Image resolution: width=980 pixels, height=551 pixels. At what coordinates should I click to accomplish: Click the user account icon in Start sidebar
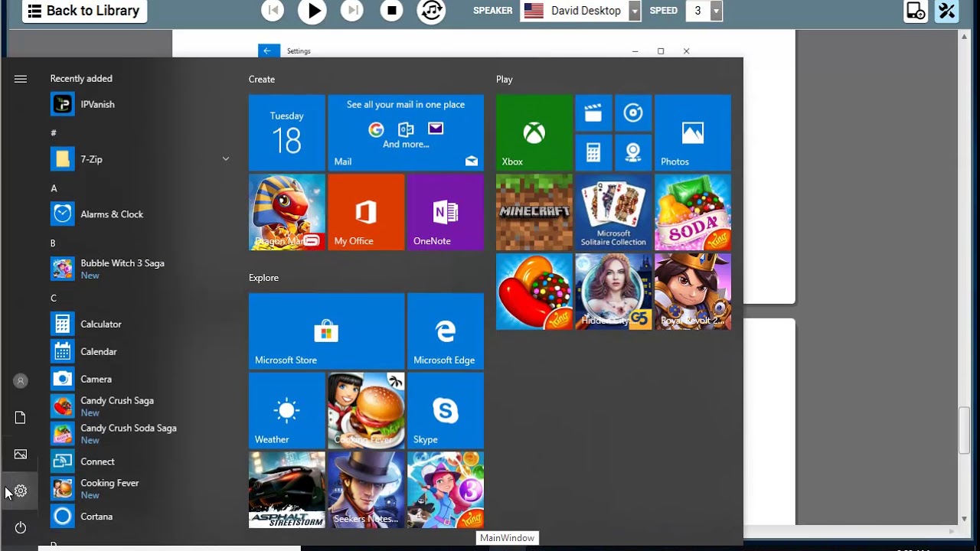[21, 380]
